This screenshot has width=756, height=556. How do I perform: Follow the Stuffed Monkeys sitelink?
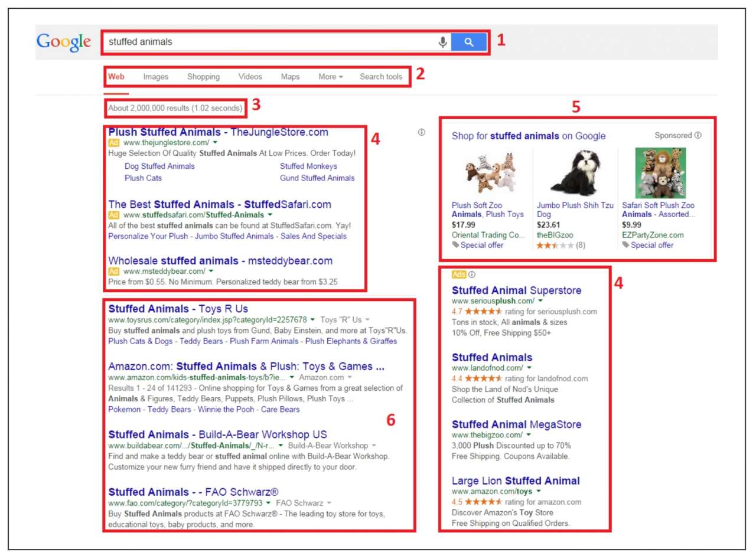(x=309, y=166)
